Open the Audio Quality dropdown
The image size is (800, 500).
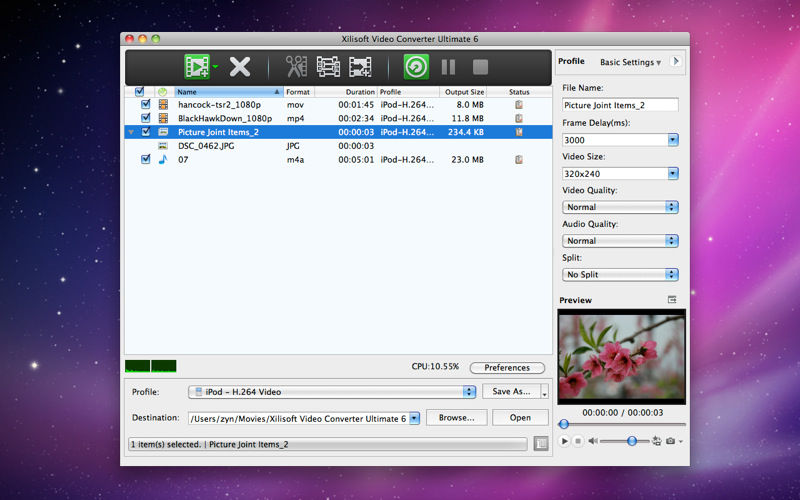[620, 241]
